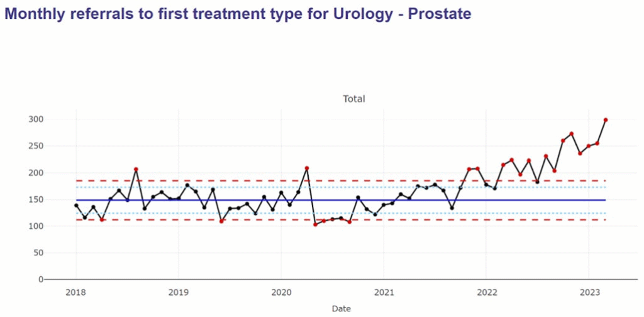The height and width of the screenshot is (317, 644).
Task: Click the 2023 x-axis tick label
Action: coord(589,292)
